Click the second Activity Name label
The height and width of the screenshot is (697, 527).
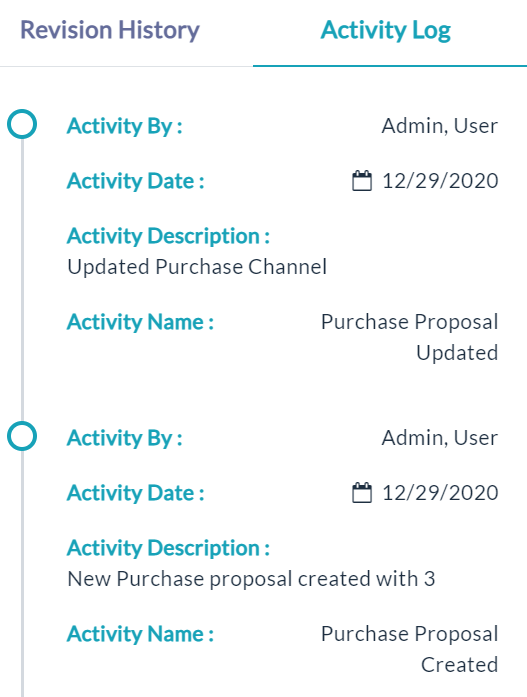(140, 634)
